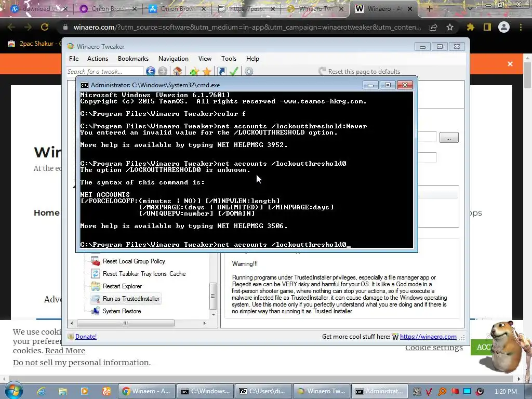Click the tree panel scroll down arrow
Screen dimensions: 532x399
click(x=214, y=314)
